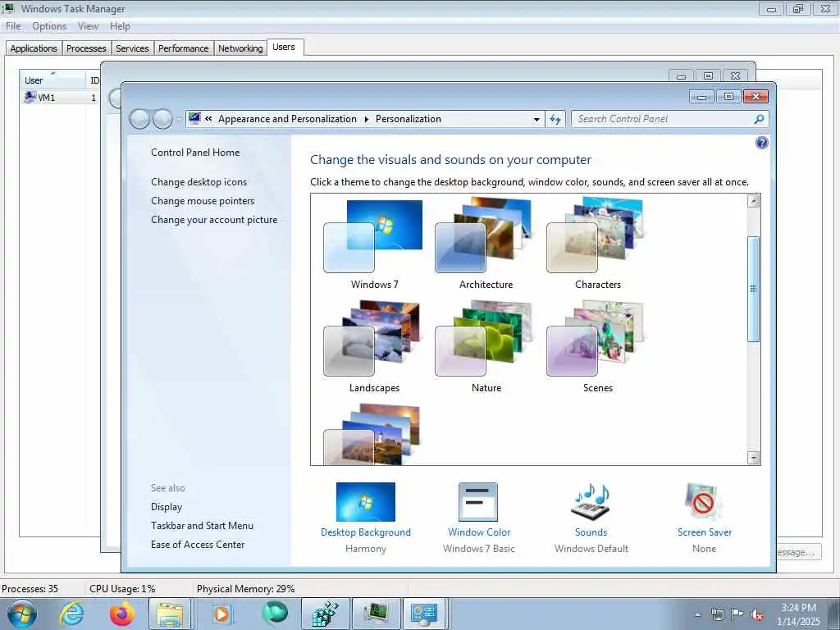The width and height of the screenshot is (840, 630).
Task: Sort by User column header in Task Manager
Action: (53, 80)
